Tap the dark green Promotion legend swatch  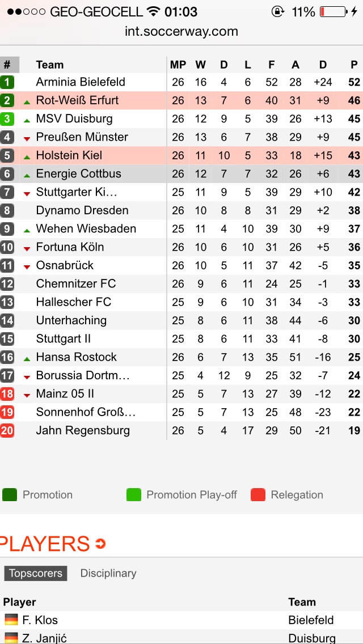tap(10, 495)
